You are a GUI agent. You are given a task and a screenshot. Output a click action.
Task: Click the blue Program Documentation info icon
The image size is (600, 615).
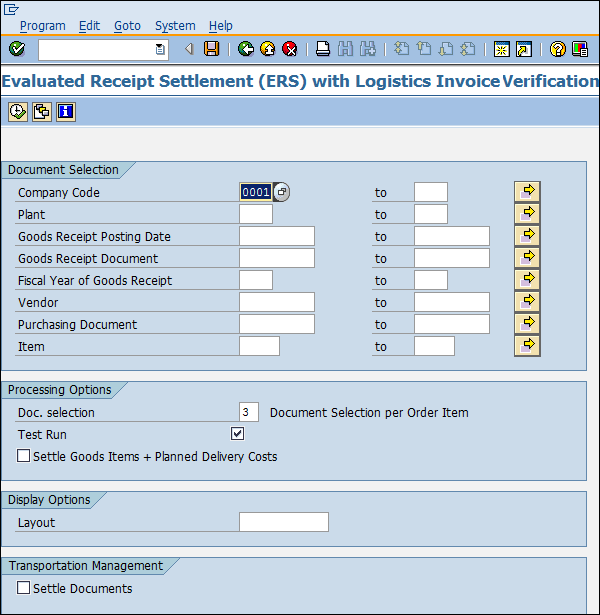click(65, 112)
